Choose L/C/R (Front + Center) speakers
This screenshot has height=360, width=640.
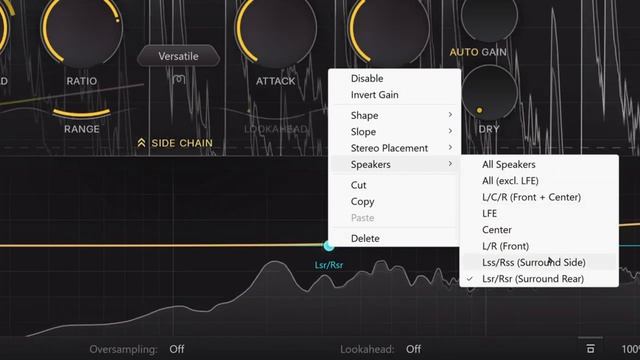pos(539,197)
